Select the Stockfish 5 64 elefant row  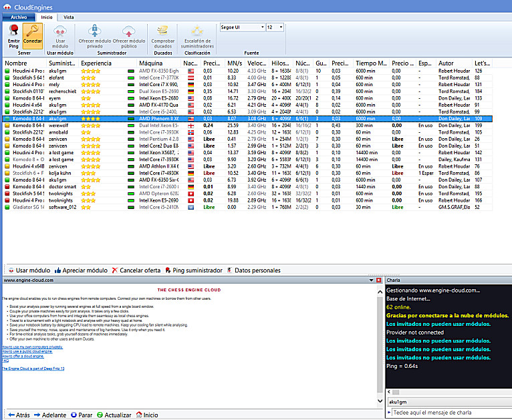(247, 77)
